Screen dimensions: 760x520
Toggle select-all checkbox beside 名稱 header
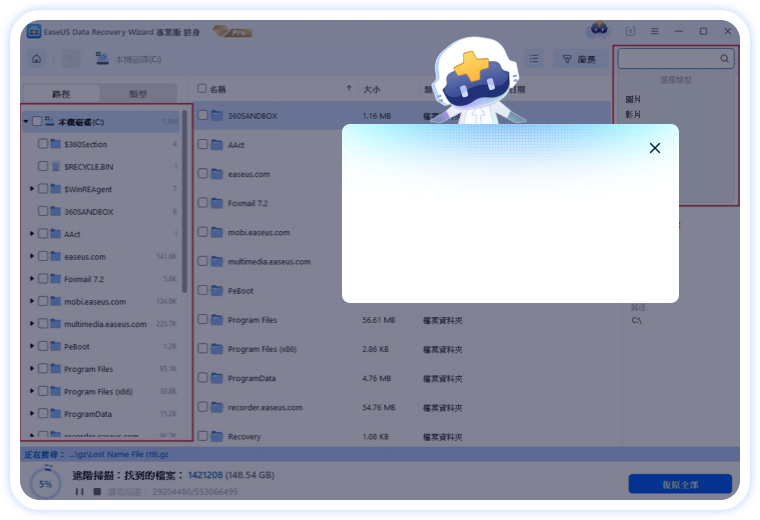pos(202,89)
